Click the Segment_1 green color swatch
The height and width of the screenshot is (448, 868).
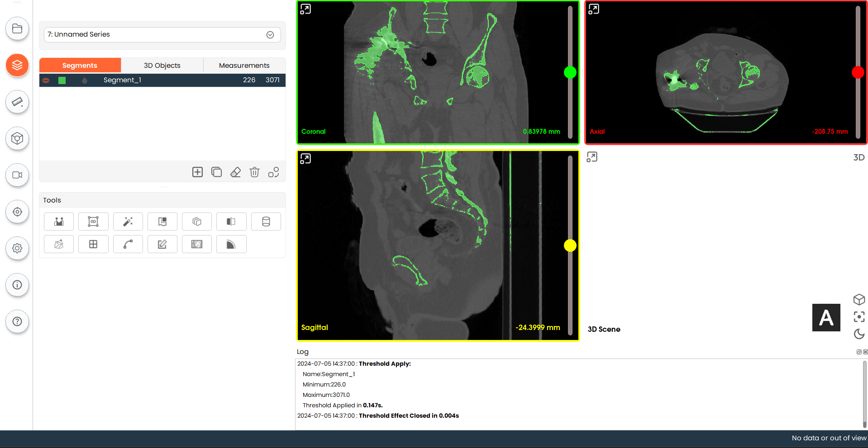(62, 80)
